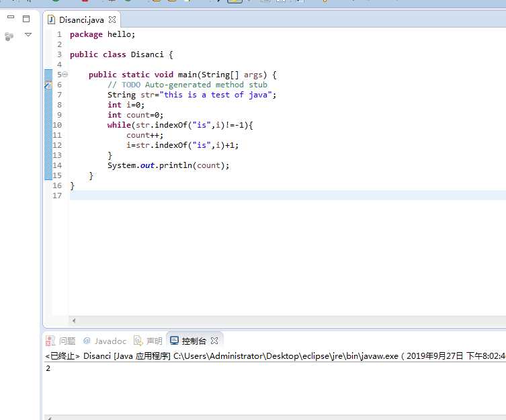The width and height of the screenshot is (506, 420).
Task: Minimize the left side view panel
Action: tap(11, 17)
